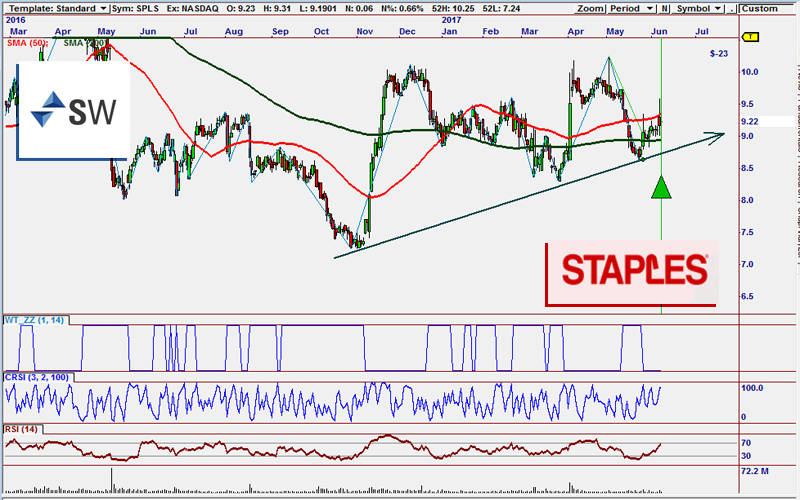
Task: Click the $-23 label on the chart
Action: [719, 53]
